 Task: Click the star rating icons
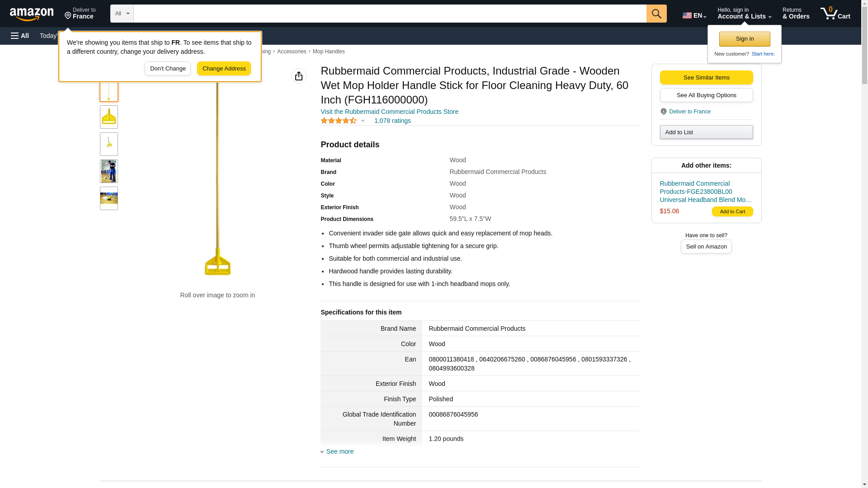[x=338, y=121]
